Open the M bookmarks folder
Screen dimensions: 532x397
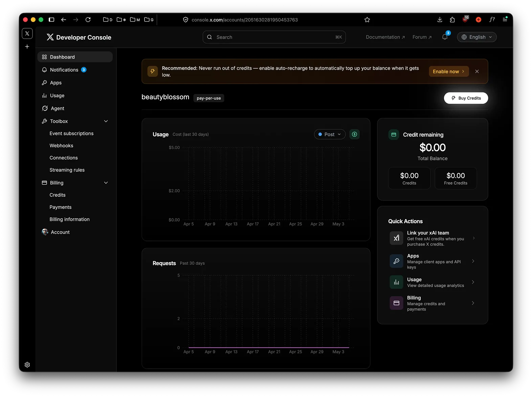pyautogui.click(x=135, y=20)
